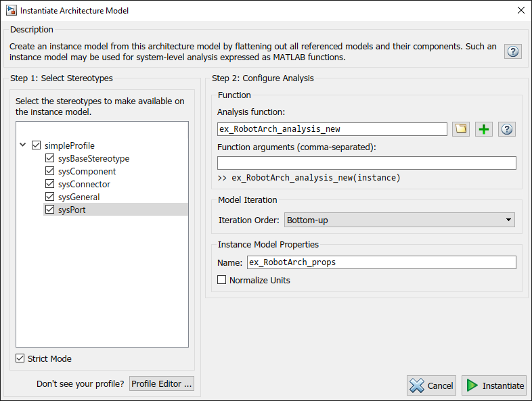Toggle the sysPort checkbox

49,210
